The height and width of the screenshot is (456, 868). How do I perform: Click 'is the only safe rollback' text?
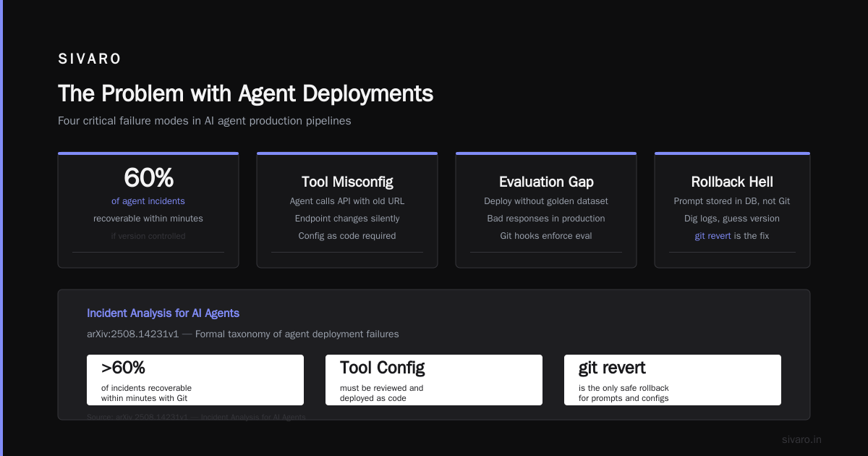(x=624, y=388)
